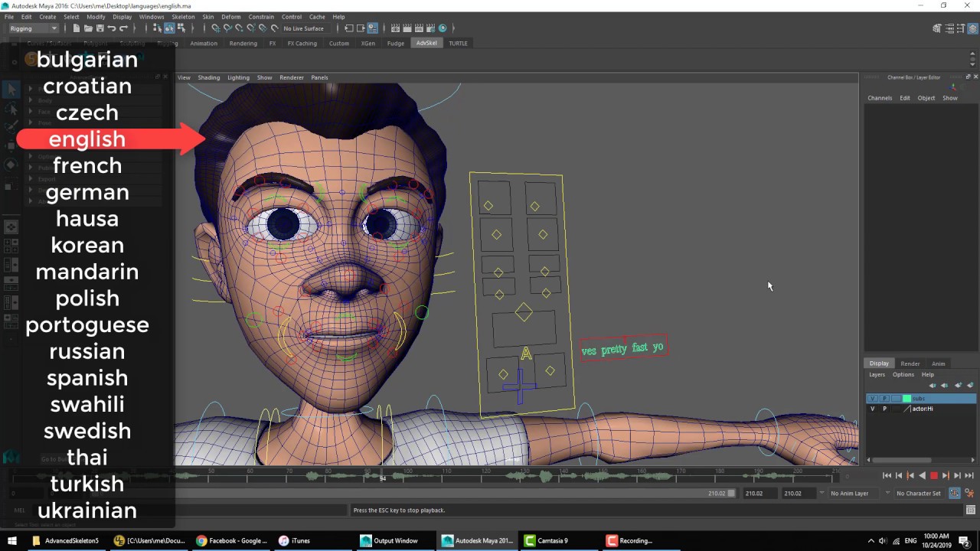Open the Modeling Toolkit icon at top right
The image size is (980, 551).
point(937,28)
